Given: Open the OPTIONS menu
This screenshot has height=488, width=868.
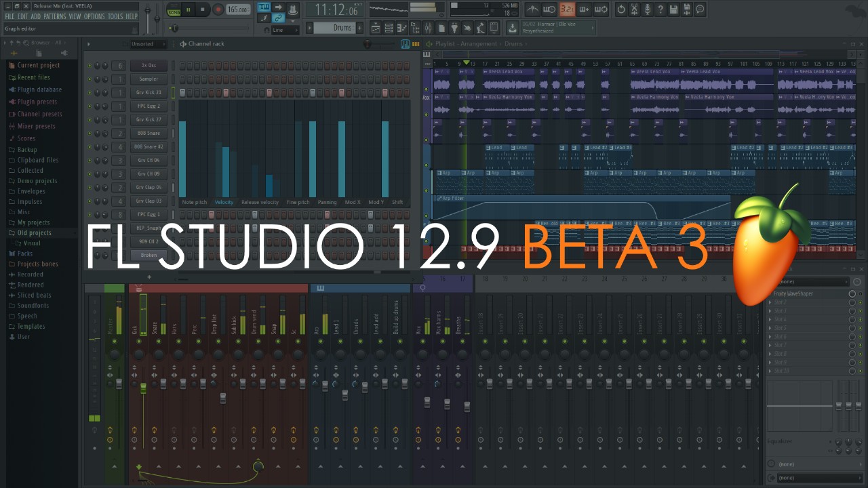Looking at the screenshot, I should point(94,16).
